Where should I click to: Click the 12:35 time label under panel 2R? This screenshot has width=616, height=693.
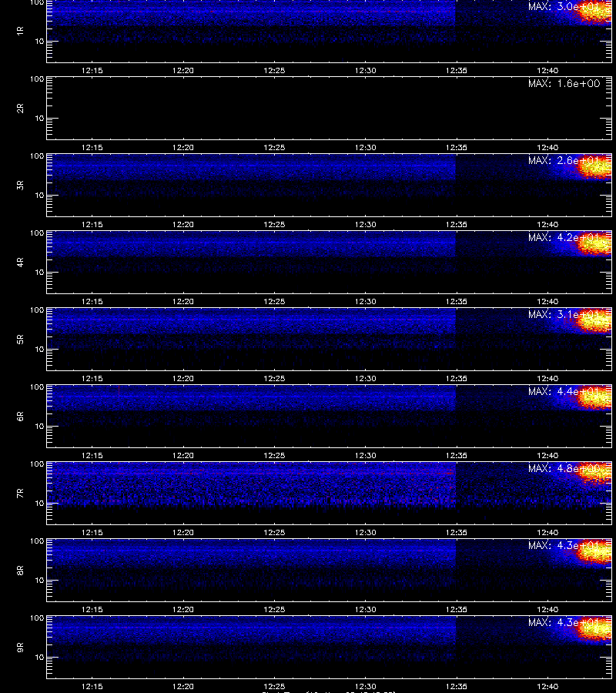(457, 148)
